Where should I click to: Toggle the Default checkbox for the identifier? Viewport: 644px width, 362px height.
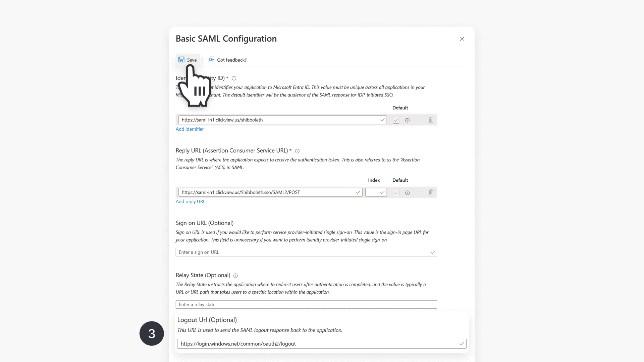[396, 120]
